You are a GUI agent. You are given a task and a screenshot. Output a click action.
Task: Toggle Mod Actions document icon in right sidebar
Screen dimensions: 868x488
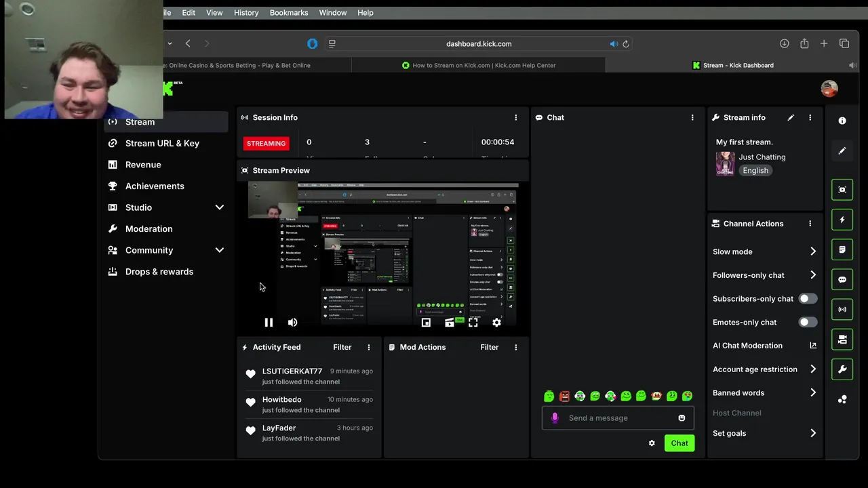coord(842,249)
